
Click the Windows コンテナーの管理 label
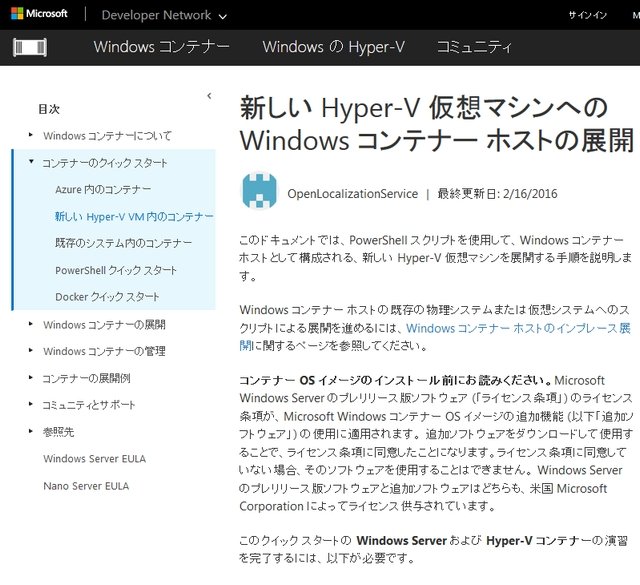coord(104,351)
